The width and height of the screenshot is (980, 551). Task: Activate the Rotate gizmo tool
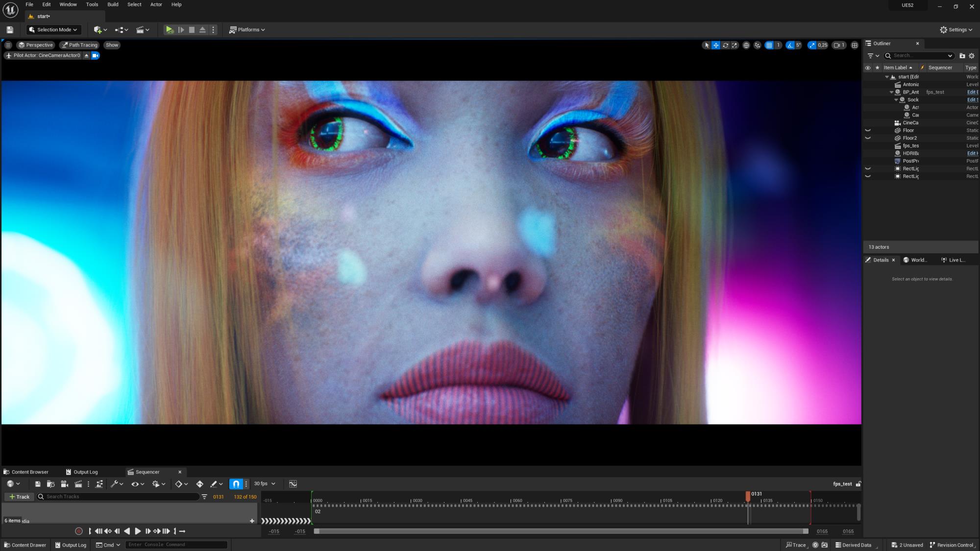pos(725,45)
